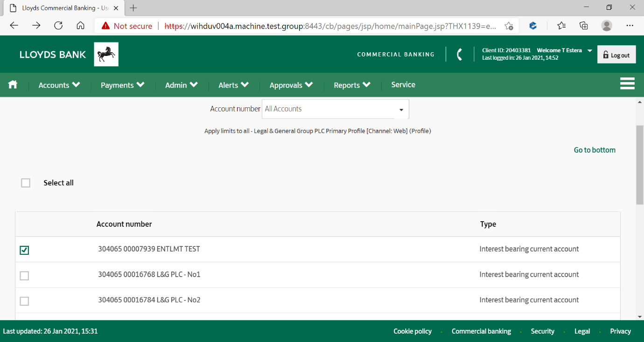The width and height of the screenshot is (644, 342).
Task: Go back to the previous browser page
Action: 14,26
